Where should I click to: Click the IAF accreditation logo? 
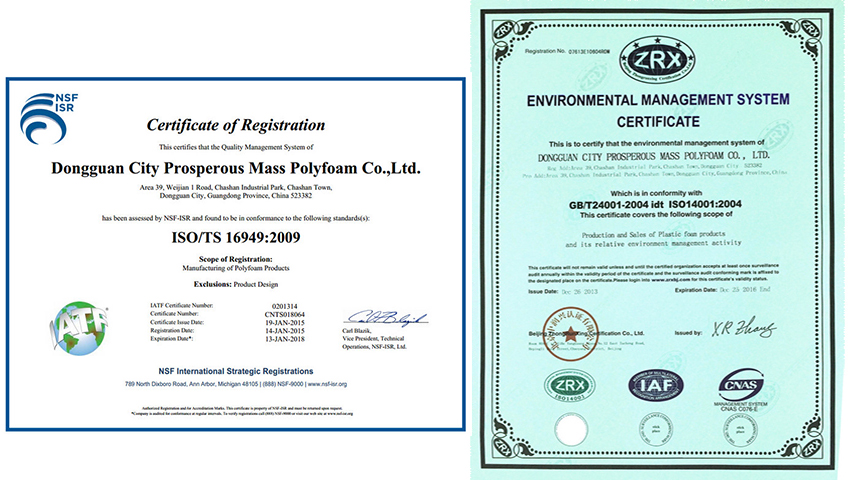[x=656, y=385]
